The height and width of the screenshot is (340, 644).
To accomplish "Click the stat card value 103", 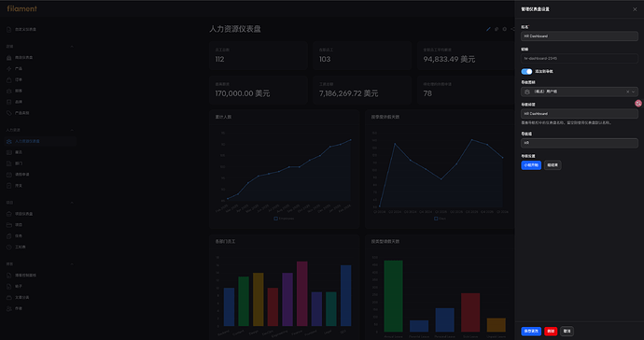I will 325,59.
